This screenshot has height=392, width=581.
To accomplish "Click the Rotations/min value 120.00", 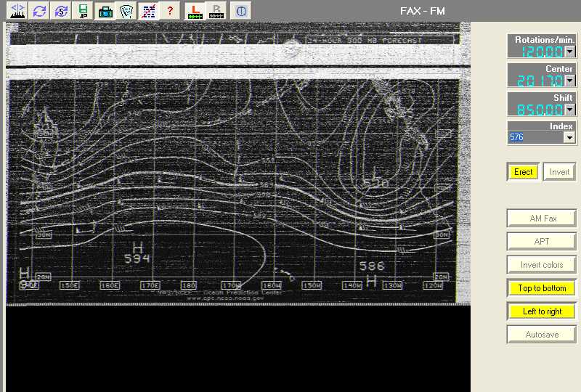I will (x=542, y=52).
